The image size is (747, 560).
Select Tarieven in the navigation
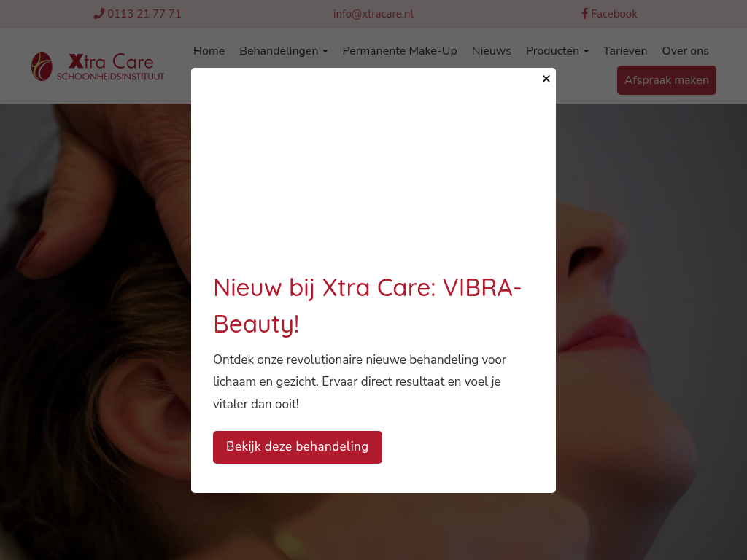pos(625,51)
